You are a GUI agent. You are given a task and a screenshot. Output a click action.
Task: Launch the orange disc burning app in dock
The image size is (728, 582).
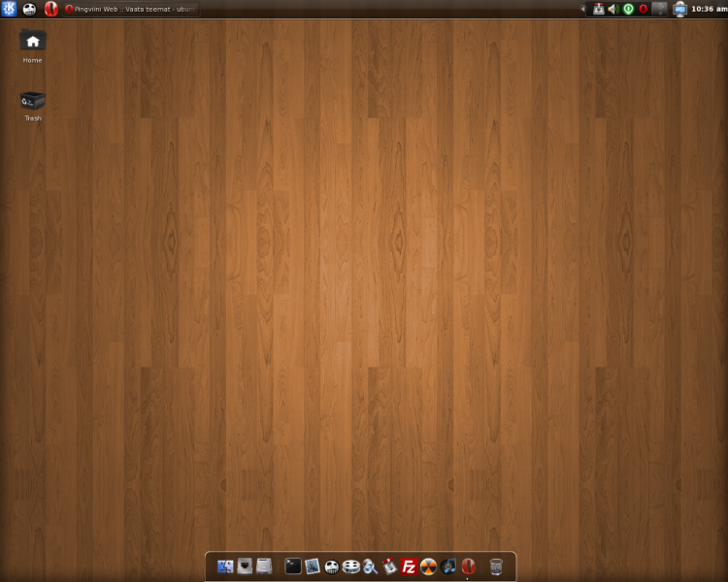[x=428, y=566]
